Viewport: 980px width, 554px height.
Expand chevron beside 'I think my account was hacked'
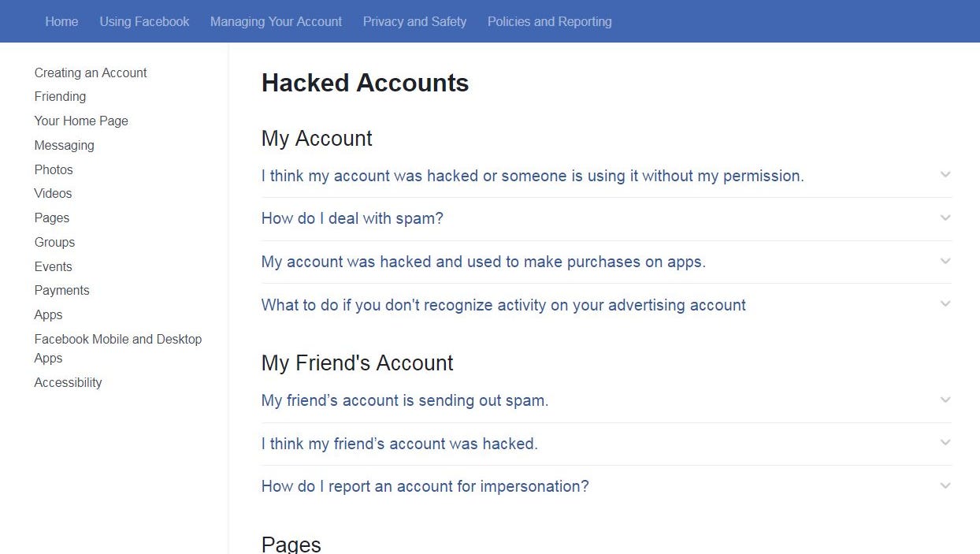945,174
